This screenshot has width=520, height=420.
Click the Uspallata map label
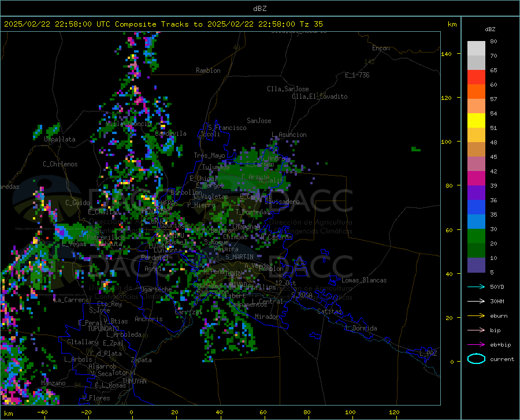(60, 139)
